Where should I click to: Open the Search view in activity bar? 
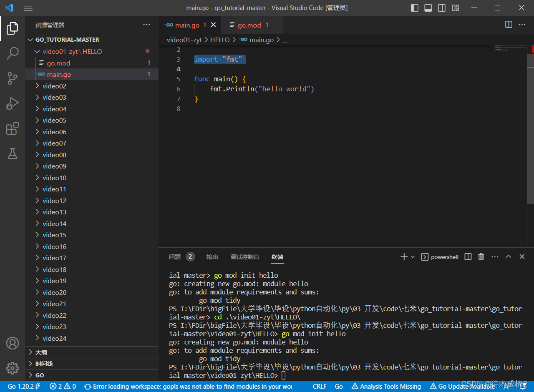tap(13, 53)
